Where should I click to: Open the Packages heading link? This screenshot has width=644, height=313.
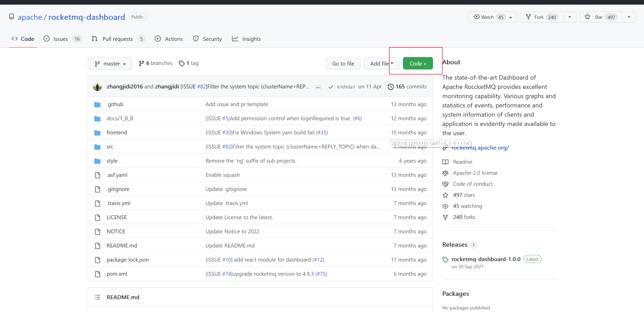click(456, 294)
